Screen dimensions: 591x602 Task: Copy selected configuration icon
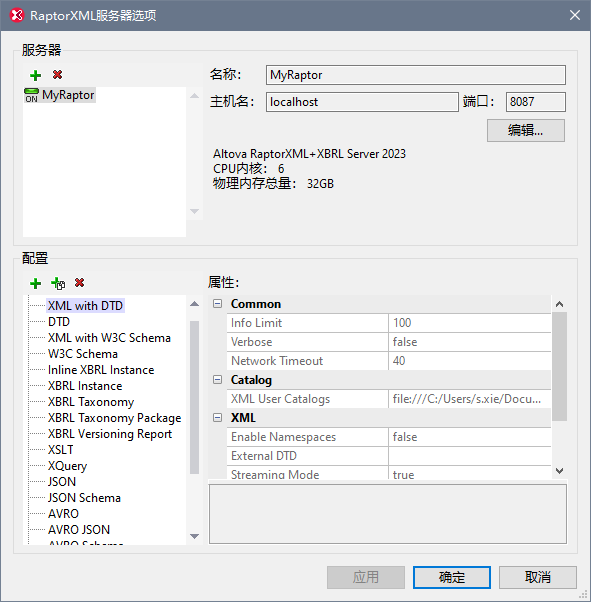(x=58, y=283)
